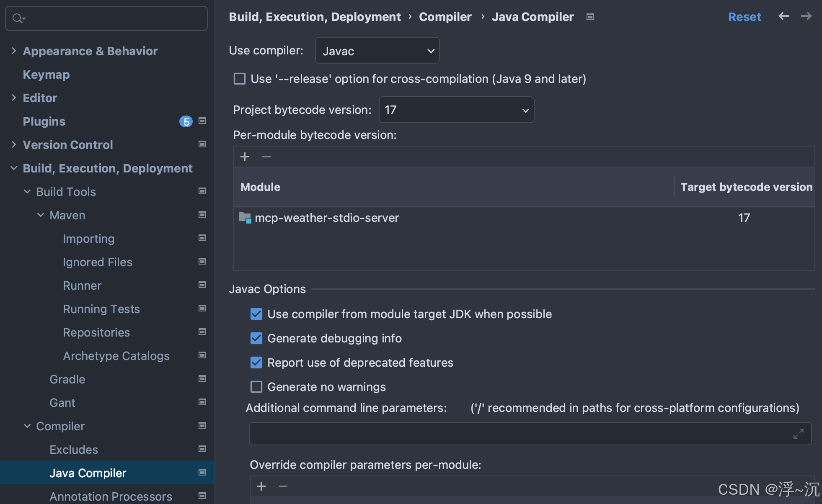Enable the '--release' option for cross-compilation
This screenshot has width=822, height=504.
pyautogui.click(x=240, y=79)
